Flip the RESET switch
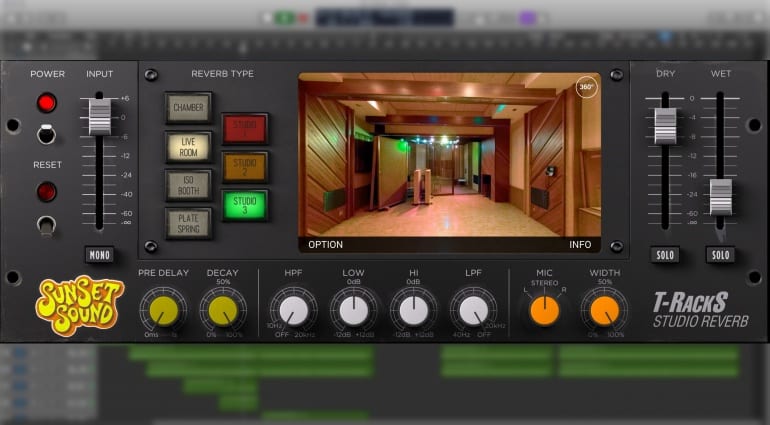Image resolution: width=770 pixels, height=425 pixels. [x=47, y=226]
